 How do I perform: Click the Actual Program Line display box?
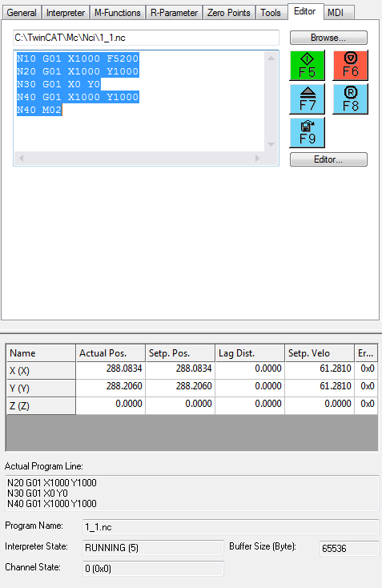coord(191,493)
